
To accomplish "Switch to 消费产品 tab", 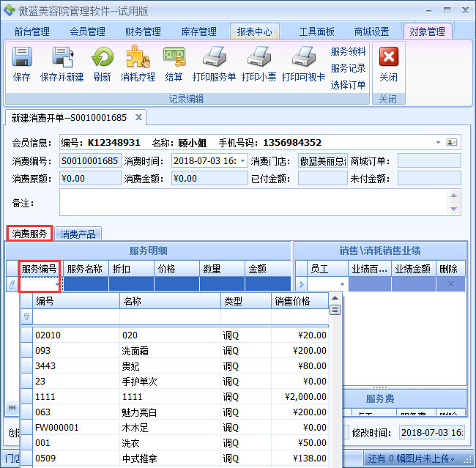I will pyautogui.click(x=79, y=234).
